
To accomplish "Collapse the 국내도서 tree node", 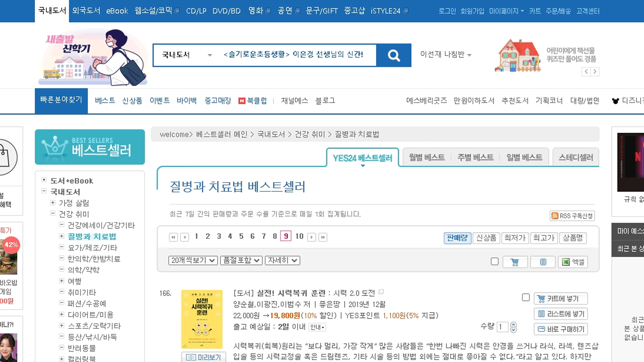I will tap(44, 191).
